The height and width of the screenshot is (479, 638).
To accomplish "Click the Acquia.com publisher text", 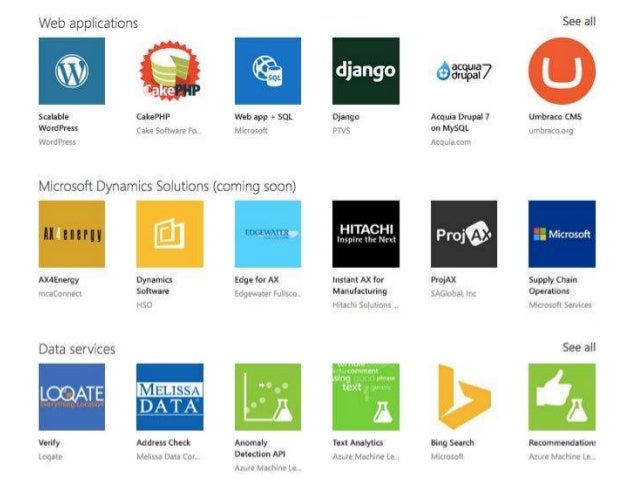I will pos(451,142).
